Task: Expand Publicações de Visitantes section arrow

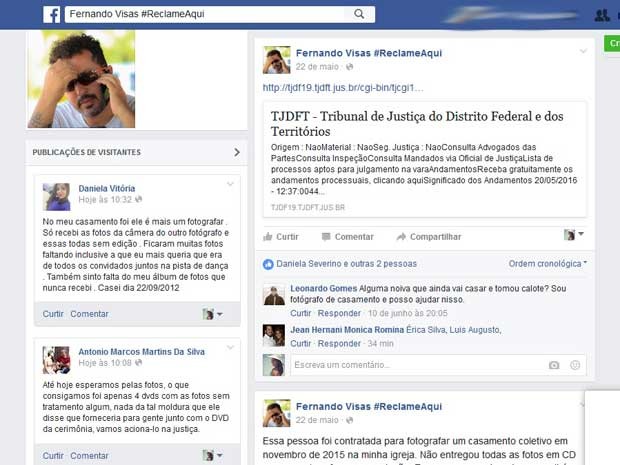Action: coord(237,152)
